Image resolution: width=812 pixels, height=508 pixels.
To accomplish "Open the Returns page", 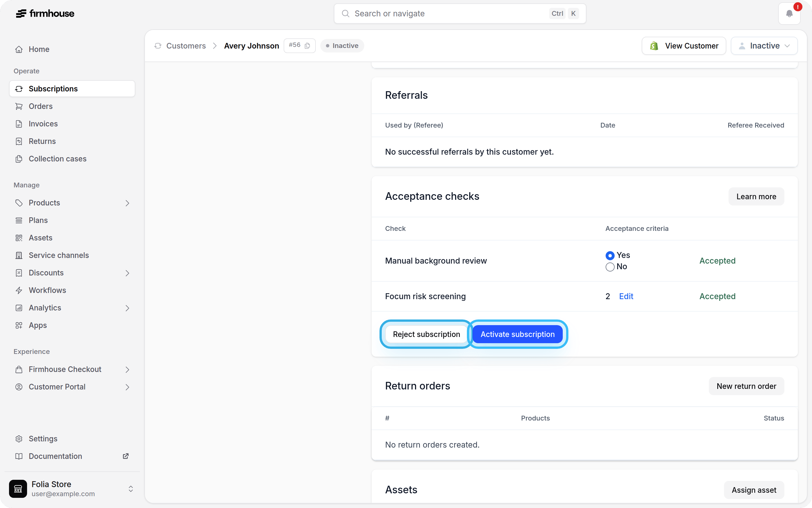I will [72, 141].
